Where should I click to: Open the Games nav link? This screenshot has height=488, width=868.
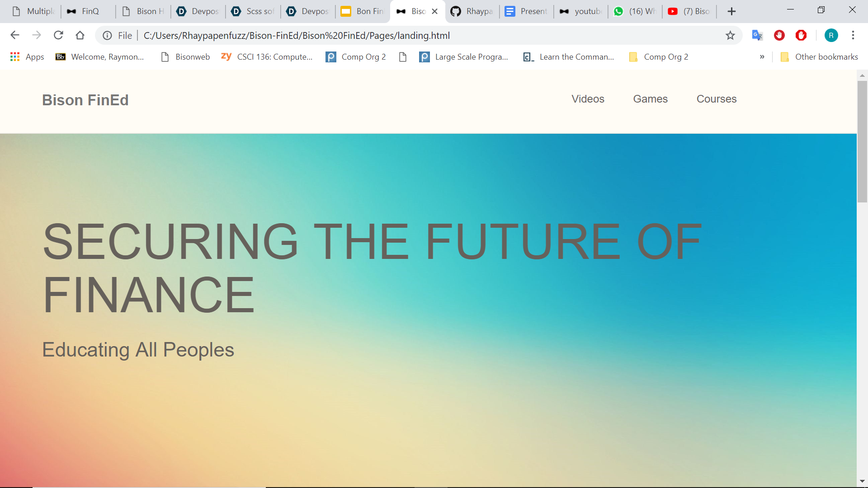pos(650,99)
